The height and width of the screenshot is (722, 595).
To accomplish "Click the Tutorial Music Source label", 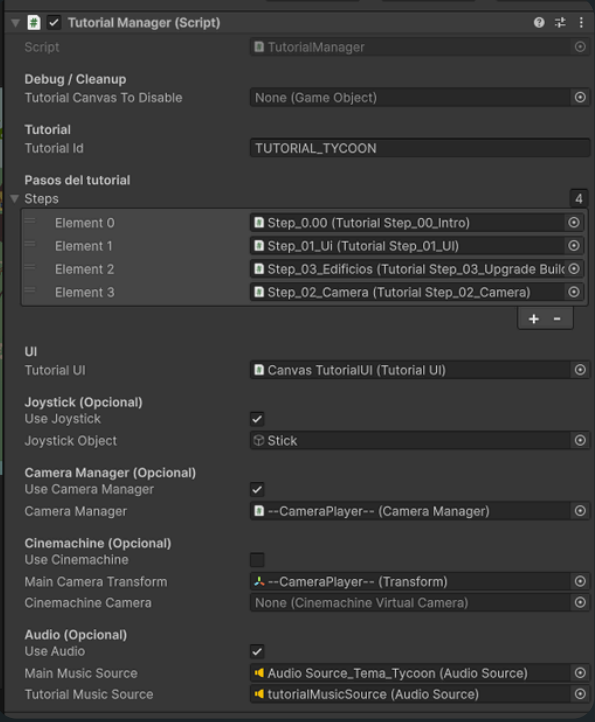I will coord(89,694).
